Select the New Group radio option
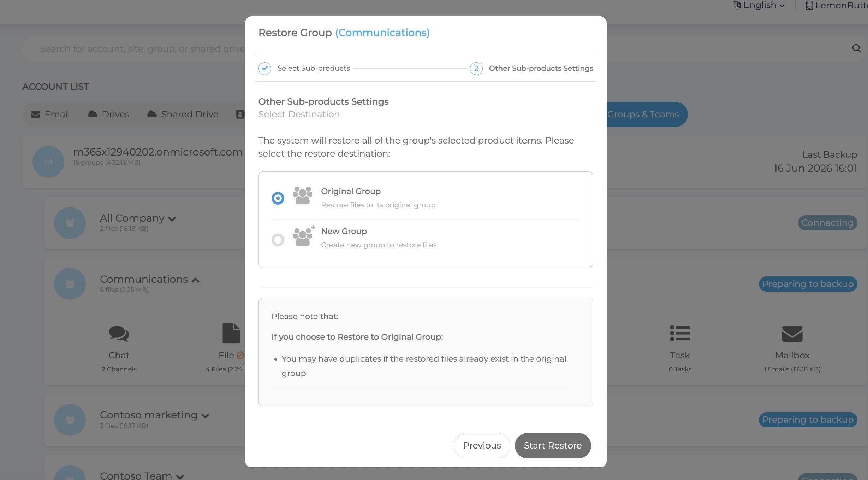Image resolution: width=868 pixels, height=480 pixels. pyautogui.click(x=278, y=240)
